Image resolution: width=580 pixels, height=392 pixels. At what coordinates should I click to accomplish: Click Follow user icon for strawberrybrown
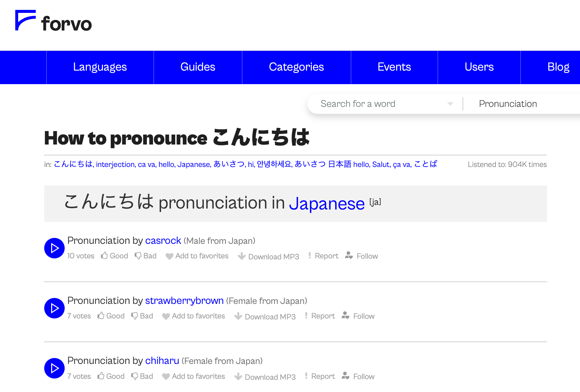click(x=345, y=315)
